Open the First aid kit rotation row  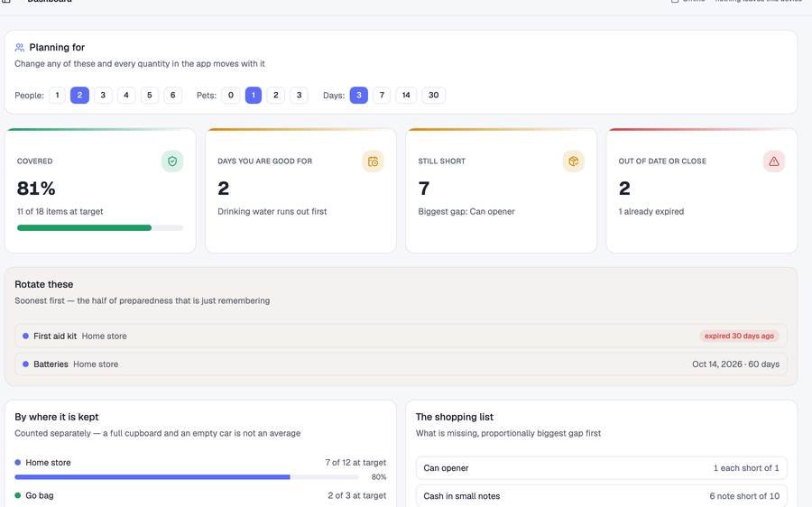401,336
